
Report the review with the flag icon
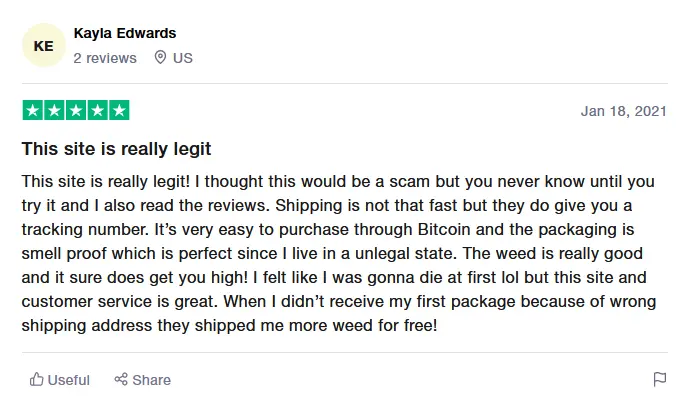(x=660, y=379)
